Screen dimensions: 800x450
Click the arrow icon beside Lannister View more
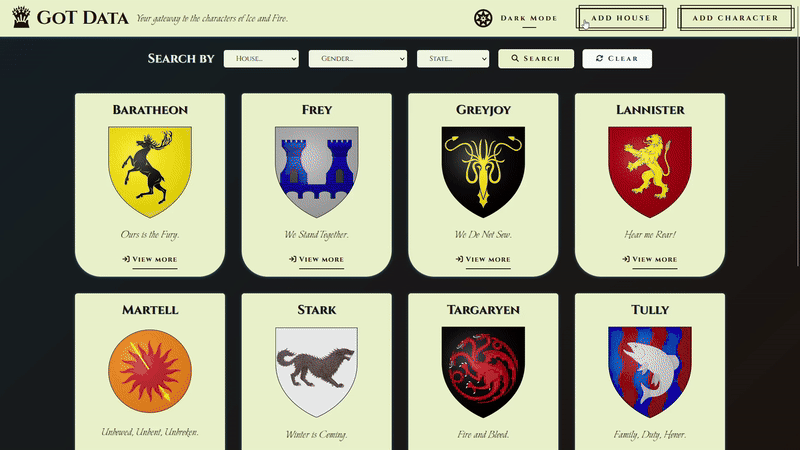tap(626, 259)
